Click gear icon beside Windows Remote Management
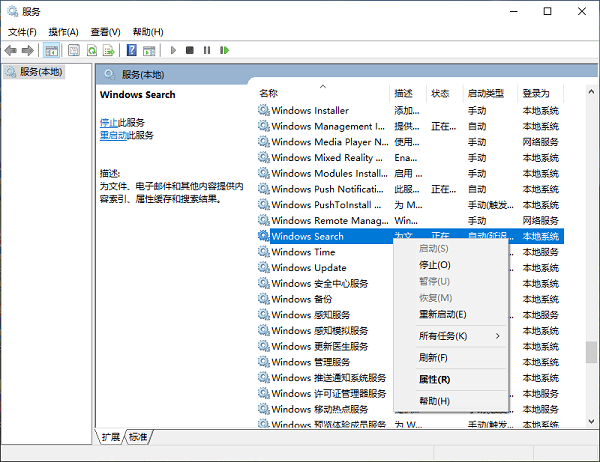The height and width of the screenshot is (462, 600). [x=264, y=220]
